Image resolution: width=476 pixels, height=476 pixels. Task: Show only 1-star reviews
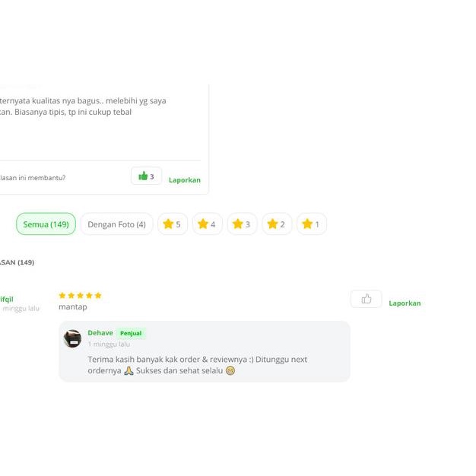tap(311, 224)
